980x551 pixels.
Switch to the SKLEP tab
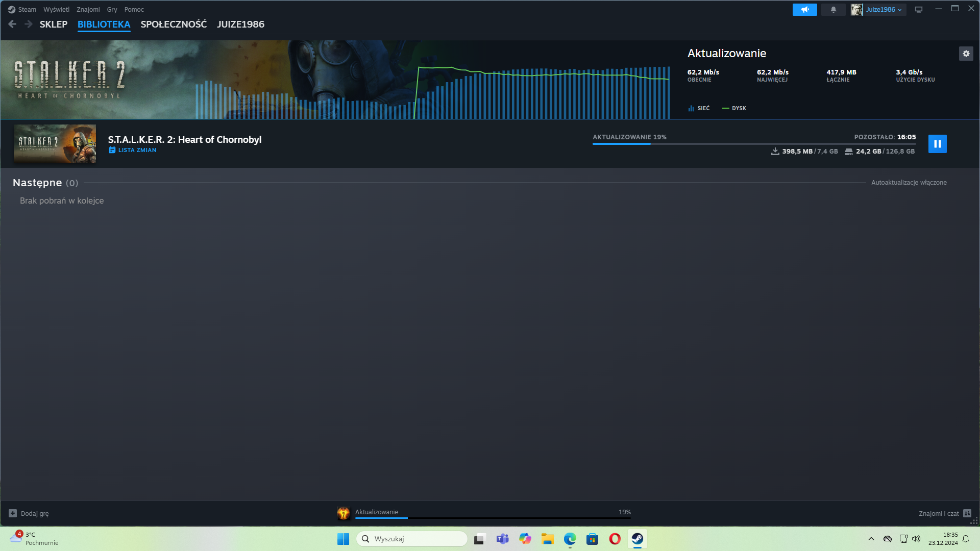pyautogui.click(x=54, y=24)
